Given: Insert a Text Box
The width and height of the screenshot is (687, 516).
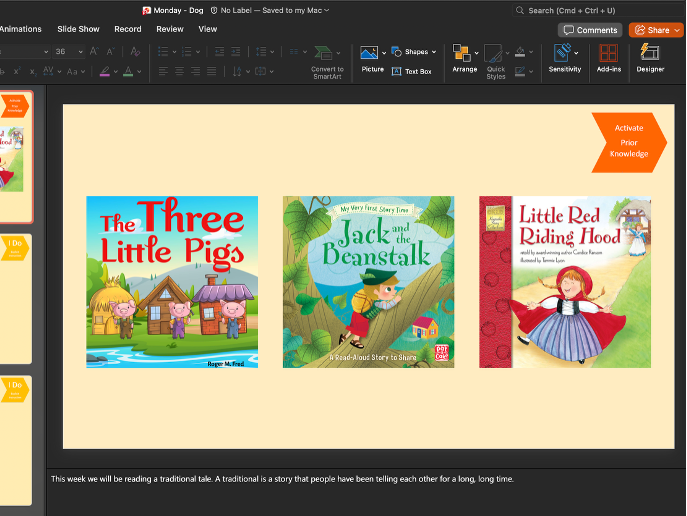Looking at the screenshot, I should (x=411, y=71).
